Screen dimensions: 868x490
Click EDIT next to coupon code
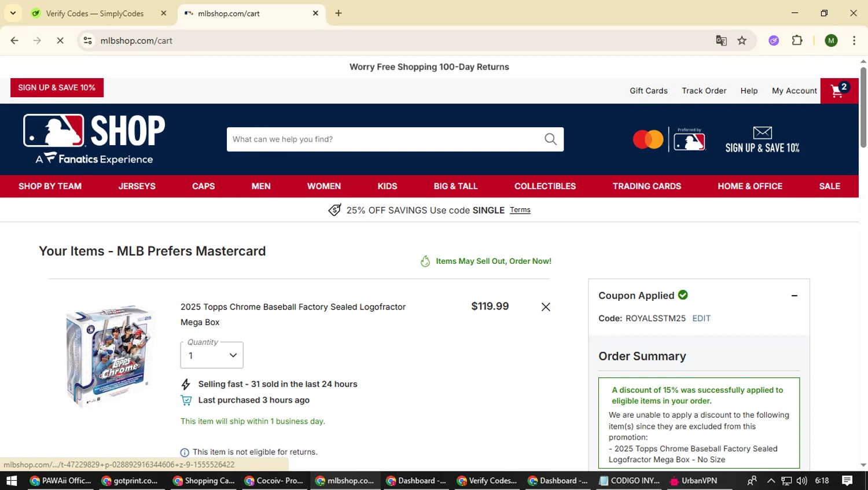(x=701, y=319)
